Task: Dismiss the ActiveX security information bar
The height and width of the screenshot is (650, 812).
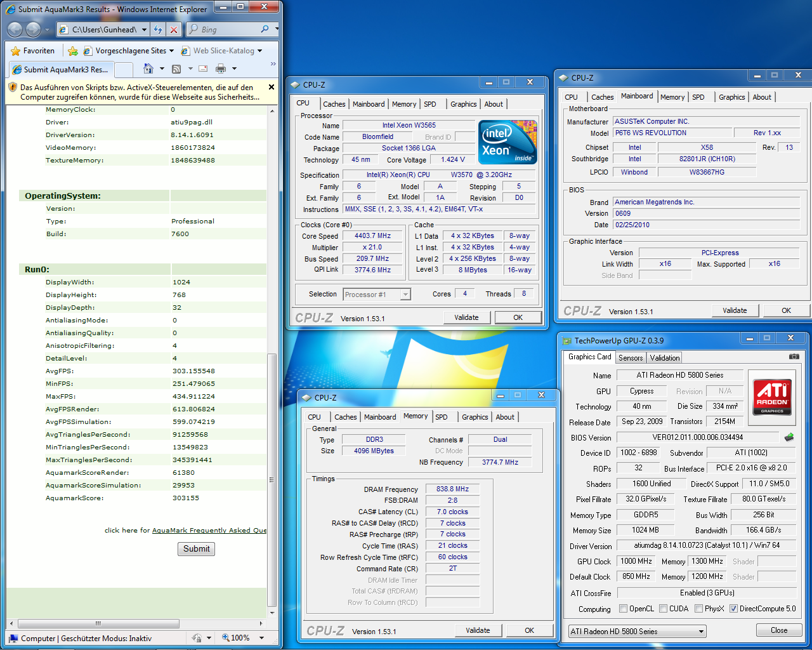Action: 272,87
